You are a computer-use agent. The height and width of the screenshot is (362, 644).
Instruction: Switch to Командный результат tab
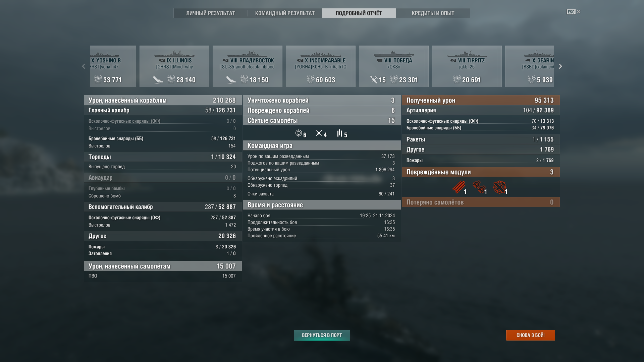(285, 13)
